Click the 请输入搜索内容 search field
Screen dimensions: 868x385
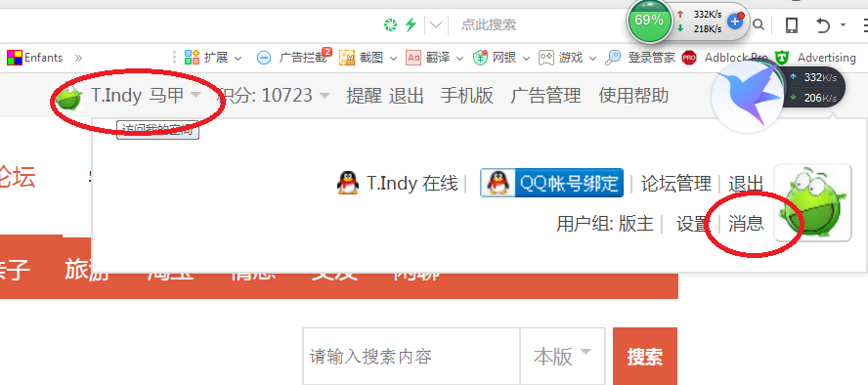[412, 357]
